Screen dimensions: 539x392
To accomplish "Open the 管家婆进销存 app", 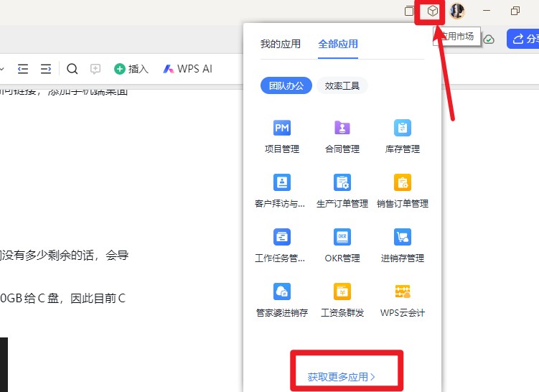I will pos(282,300).
